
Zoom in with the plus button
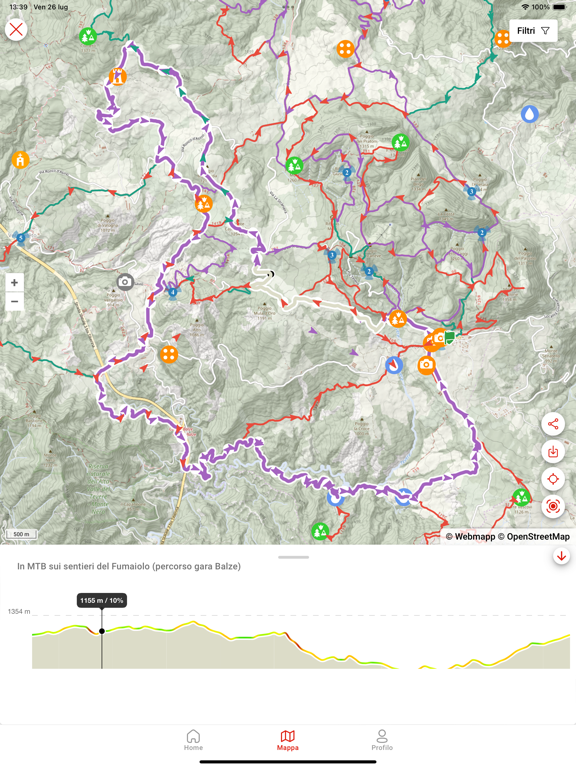pos(14,283)
